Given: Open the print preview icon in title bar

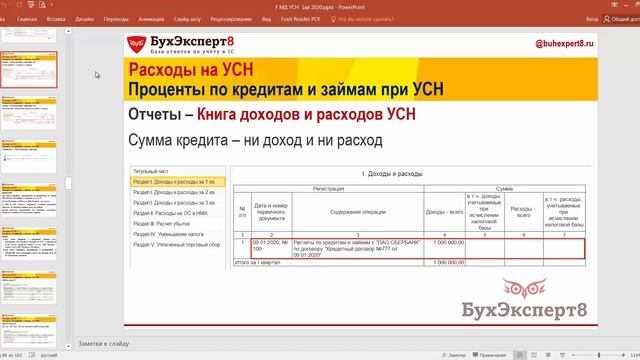Looking at the screenshot, I should 42,5.
